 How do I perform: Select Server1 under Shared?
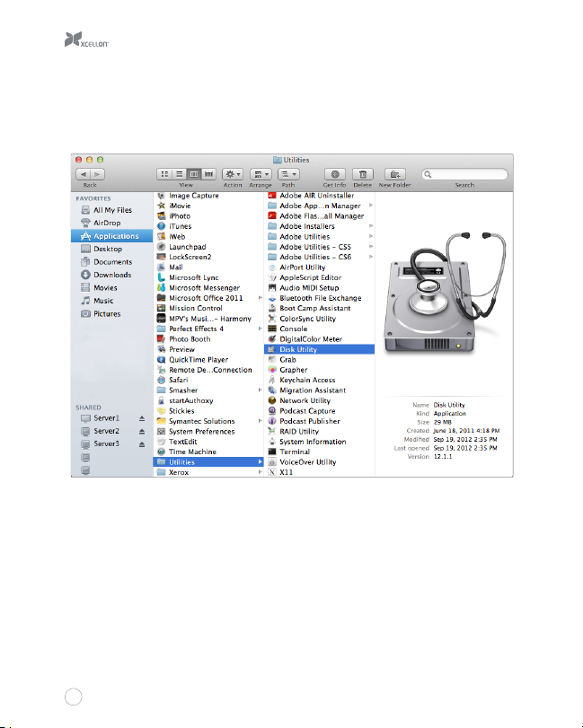106,418
